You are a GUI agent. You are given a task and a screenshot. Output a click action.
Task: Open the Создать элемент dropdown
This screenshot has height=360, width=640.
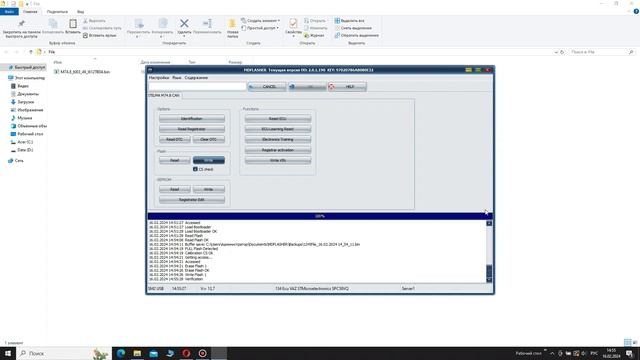pos(260,21)
